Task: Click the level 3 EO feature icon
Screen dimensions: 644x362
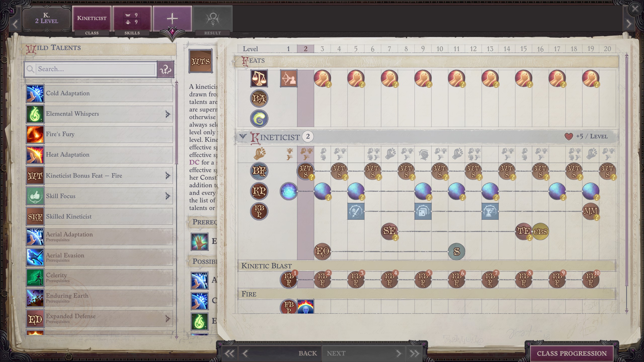Action: pos(322,251)
